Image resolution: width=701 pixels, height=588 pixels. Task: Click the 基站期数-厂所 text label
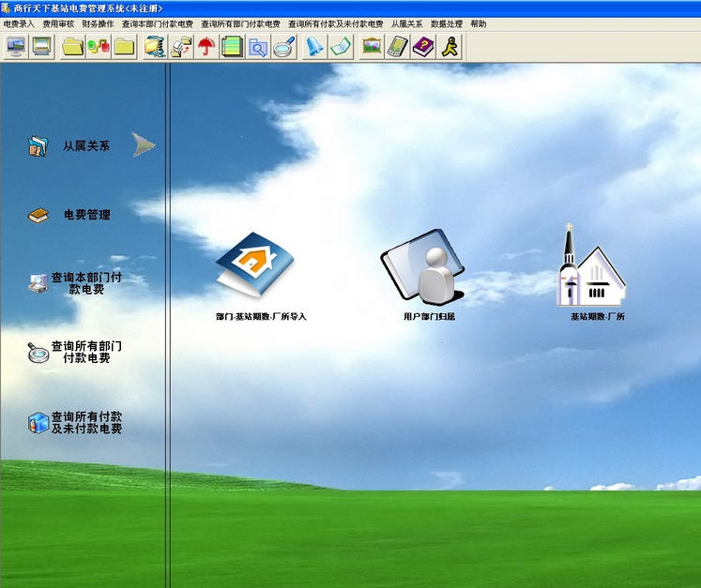[598, 317]
